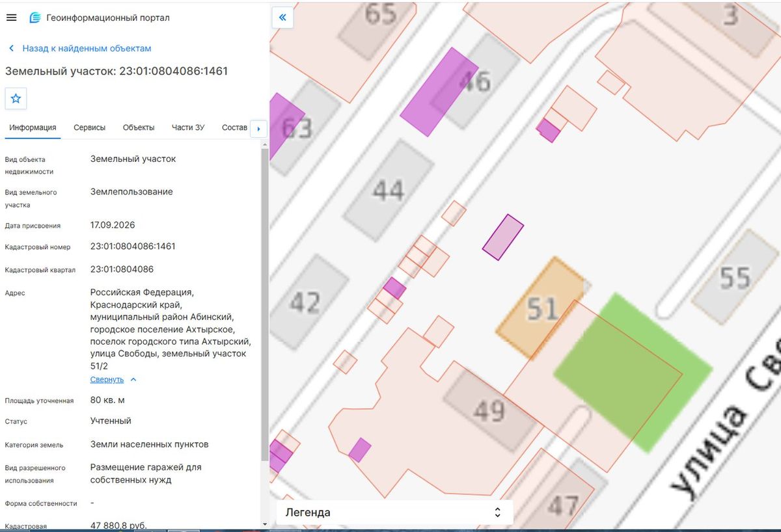
Task: Click building 55 on the map
Action: [x=735, y=278]
